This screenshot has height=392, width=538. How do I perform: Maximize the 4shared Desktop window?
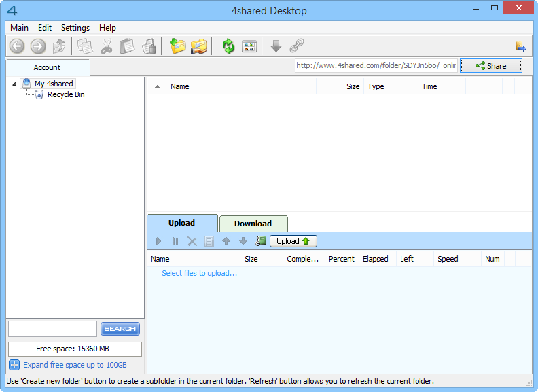click(495, 8)
